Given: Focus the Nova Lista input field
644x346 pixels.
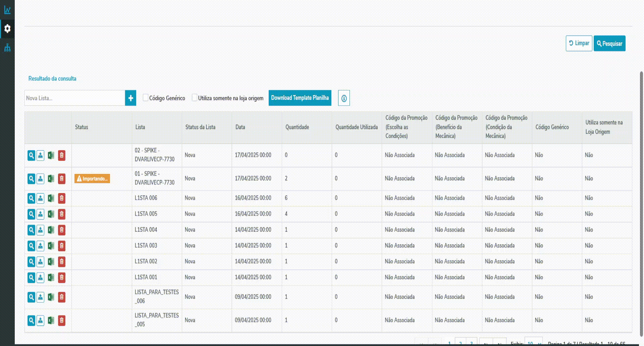Looking at the screenshot, I should [75, 98].
